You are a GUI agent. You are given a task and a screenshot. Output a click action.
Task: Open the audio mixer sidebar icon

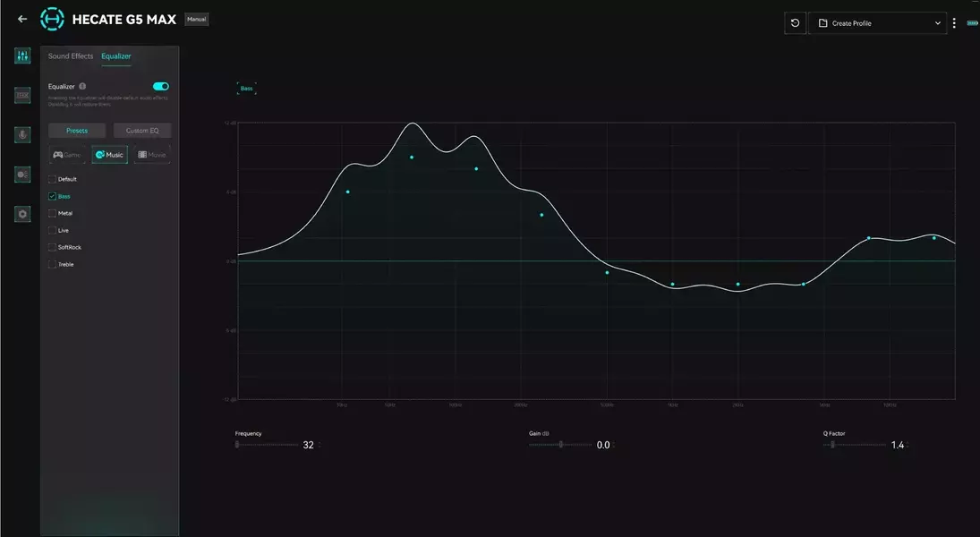point(22,56)
